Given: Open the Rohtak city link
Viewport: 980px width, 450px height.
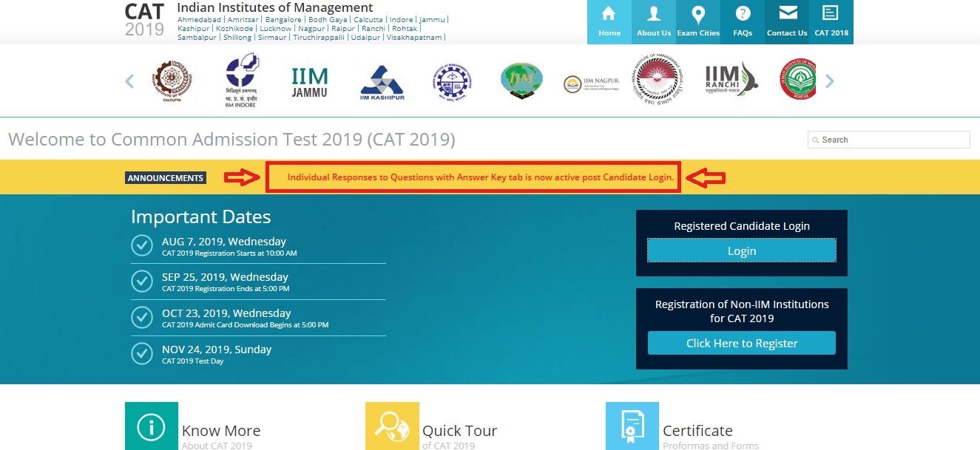Looking at the screenshot, I should (405, 28).
